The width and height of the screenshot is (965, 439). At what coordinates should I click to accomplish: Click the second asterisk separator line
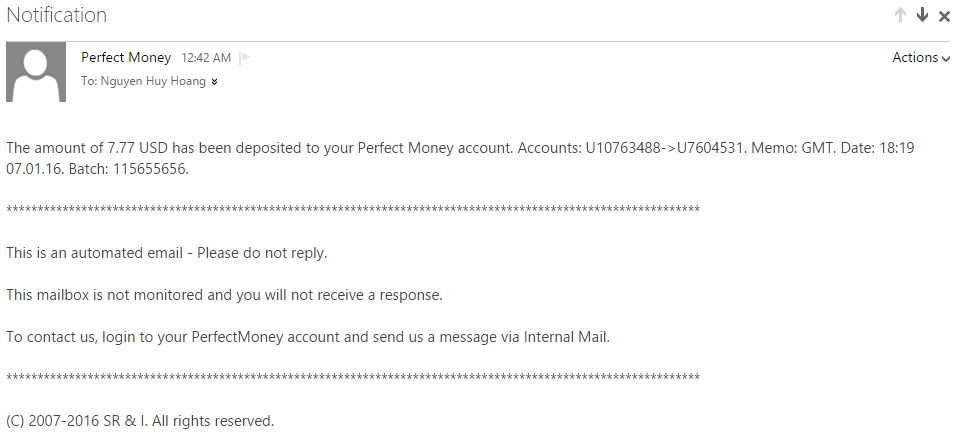click(353, 379)
